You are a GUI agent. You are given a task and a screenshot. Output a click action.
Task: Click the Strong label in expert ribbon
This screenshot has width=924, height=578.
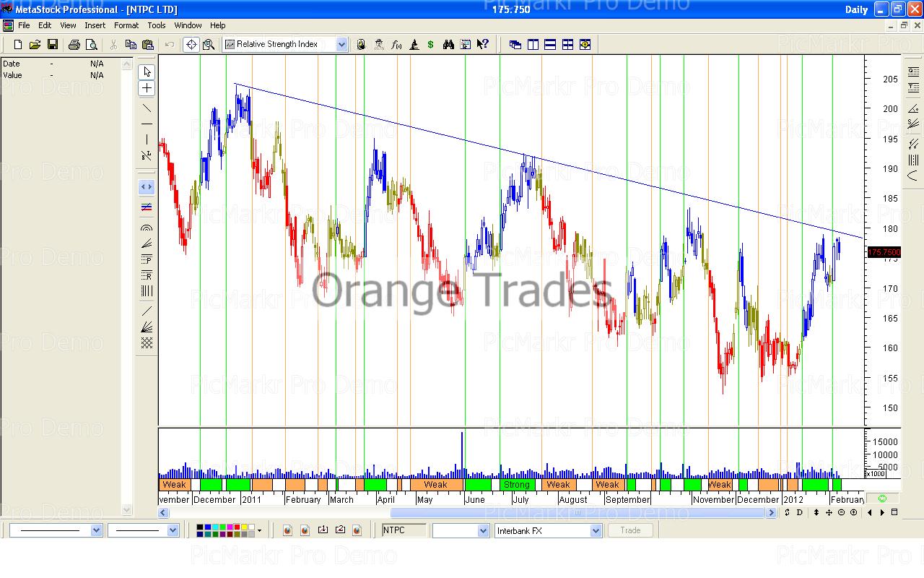click(517, 485)
